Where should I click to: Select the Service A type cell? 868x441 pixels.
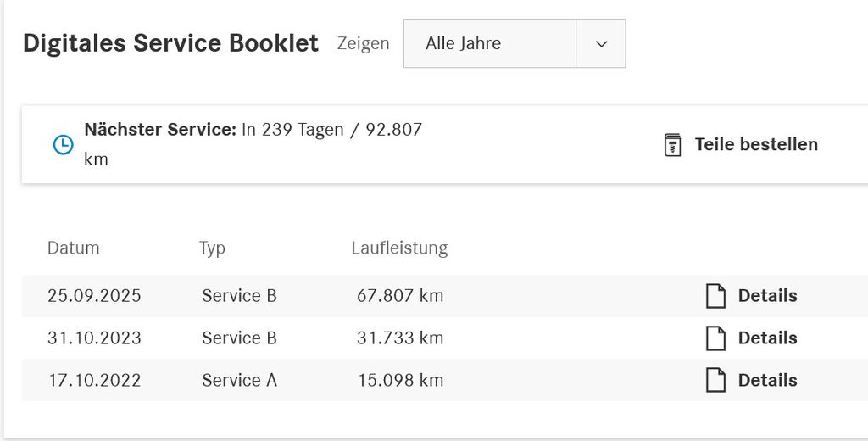(x=239, y=381)
